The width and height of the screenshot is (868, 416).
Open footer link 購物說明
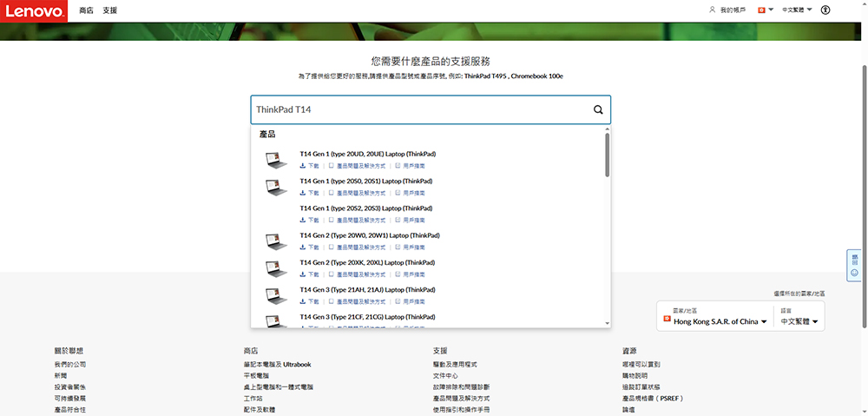point(635,375)
